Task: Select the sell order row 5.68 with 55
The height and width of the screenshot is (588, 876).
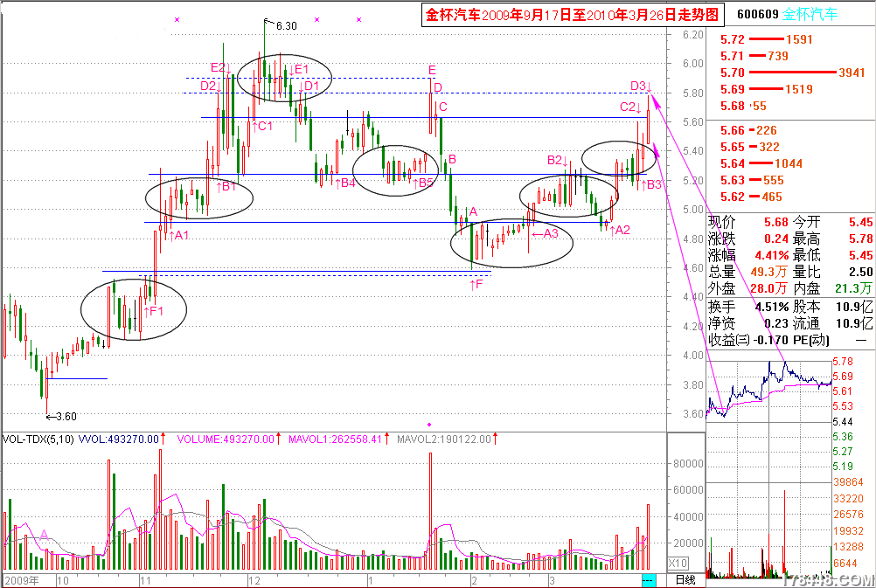Action: coord(743,106)
